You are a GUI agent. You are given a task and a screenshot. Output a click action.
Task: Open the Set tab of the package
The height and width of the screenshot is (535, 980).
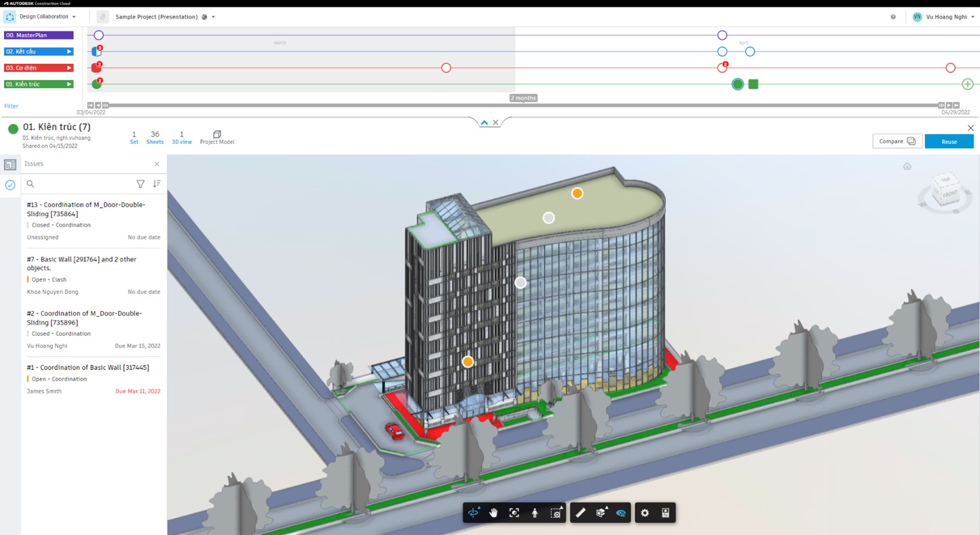pyautogui.click(x=134, y=138)
